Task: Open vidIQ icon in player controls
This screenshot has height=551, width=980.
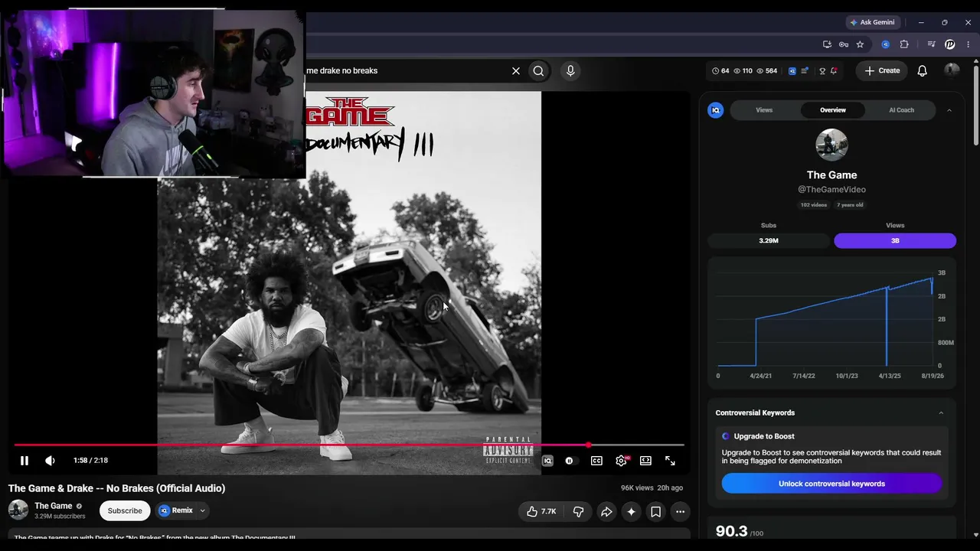Action: tap(547, 461)
